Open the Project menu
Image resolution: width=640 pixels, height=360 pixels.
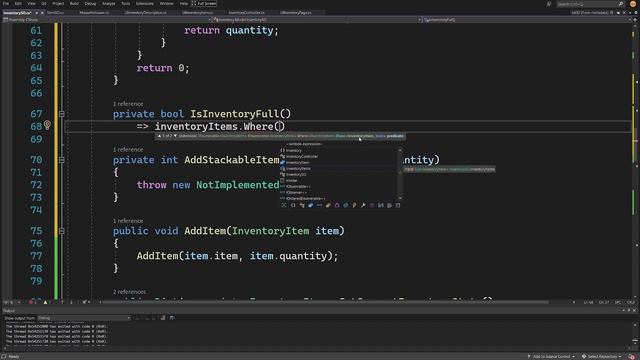click(58, 3)
